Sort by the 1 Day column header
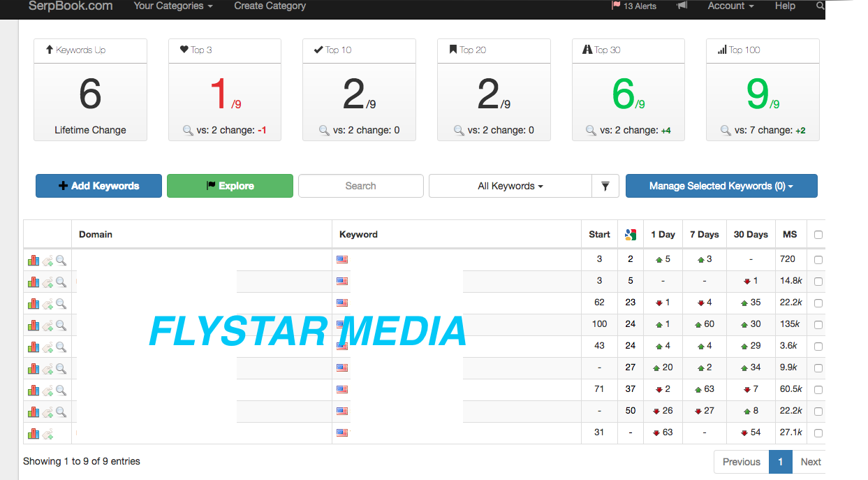Image resolution: width=868 pixels, height=480 pixels. (663, 235)
